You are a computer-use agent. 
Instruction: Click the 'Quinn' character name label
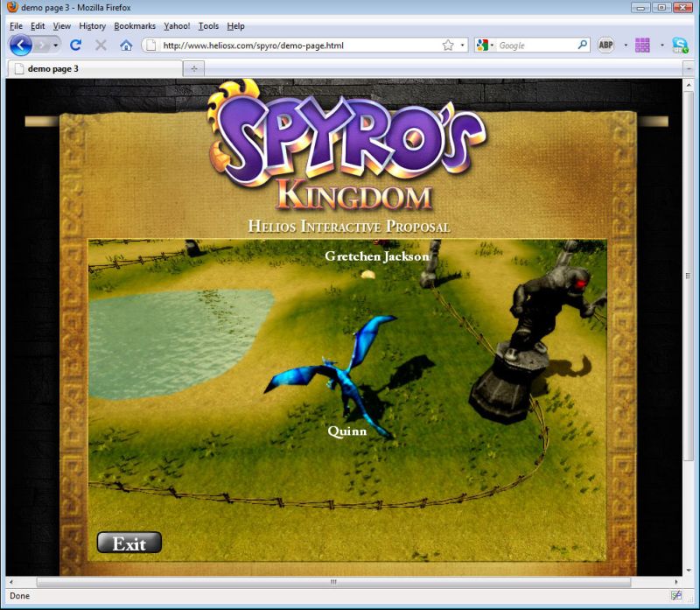pos(346,431)
